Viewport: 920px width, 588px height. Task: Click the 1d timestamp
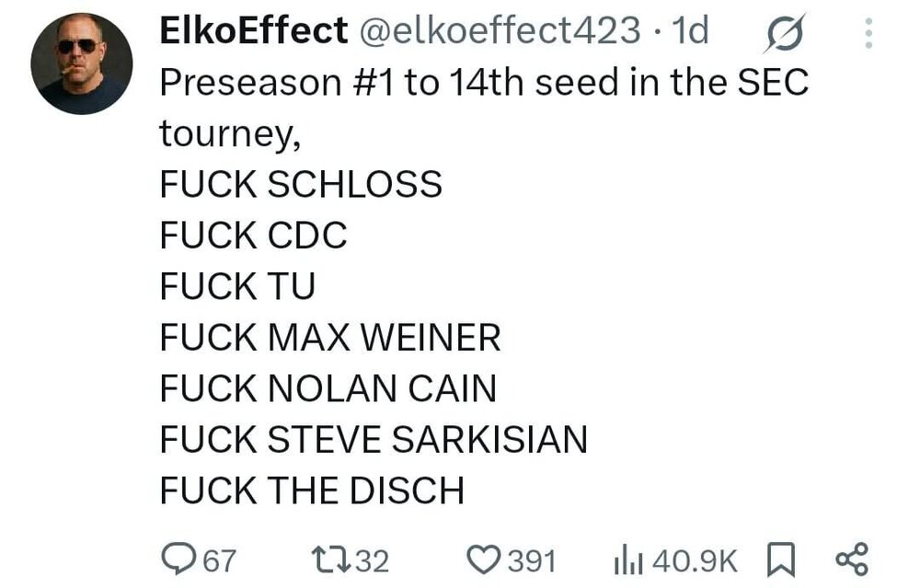pos(692,31)
